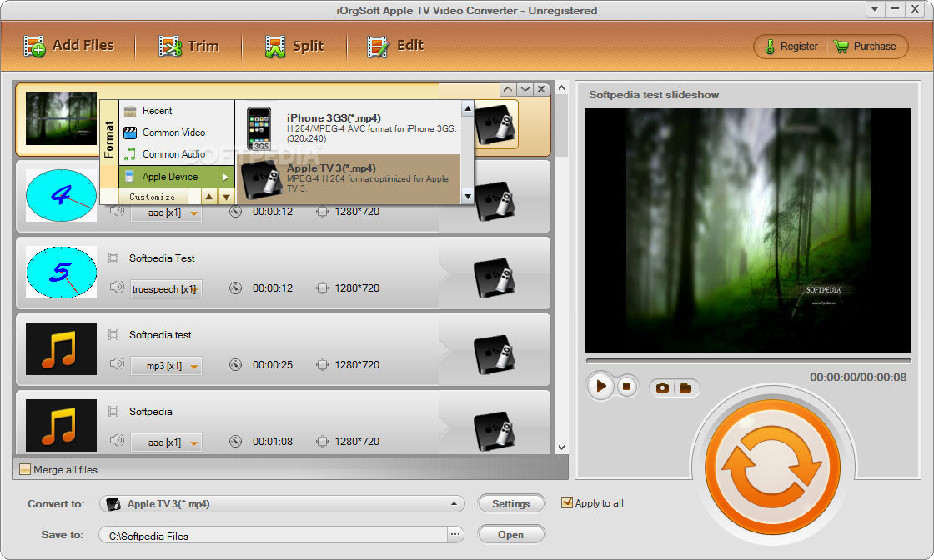Select the forest video thumbnail
934x560 pixels.
(61, 118)
